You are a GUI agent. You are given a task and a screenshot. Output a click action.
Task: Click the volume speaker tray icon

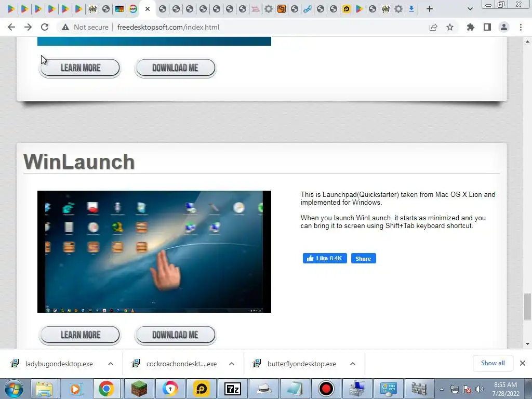click(480, 390)
